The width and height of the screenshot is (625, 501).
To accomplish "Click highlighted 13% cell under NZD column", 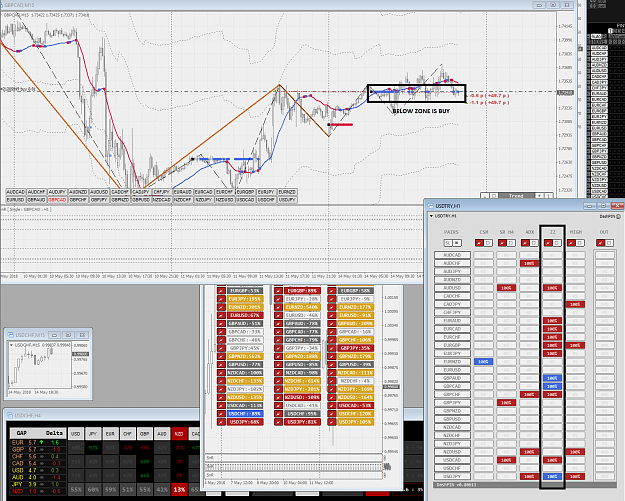I will coord(179,489).
